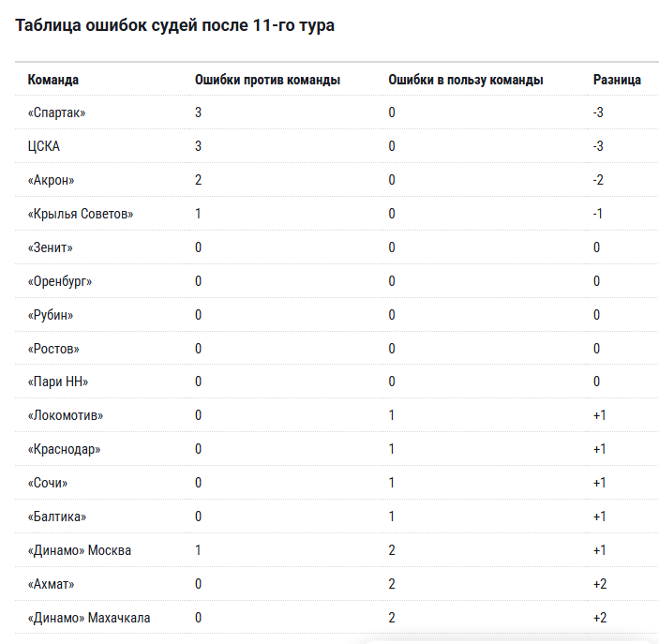Select the «Оренбург» row name
This screenshot has height=644, width=659.
(60, 281)
